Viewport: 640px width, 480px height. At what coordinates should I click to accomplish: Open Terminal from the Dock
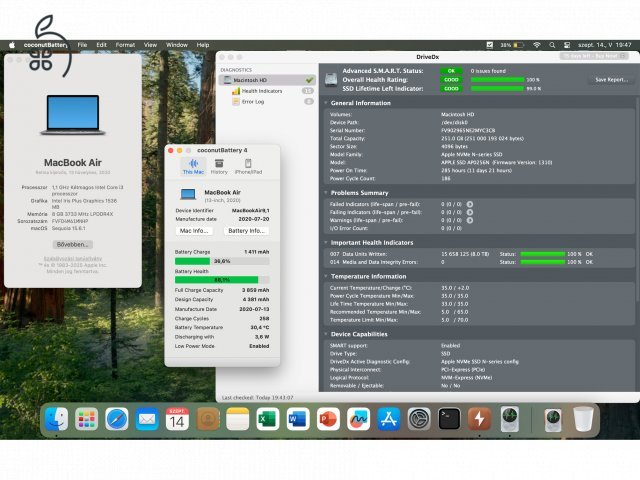(449, 419)
